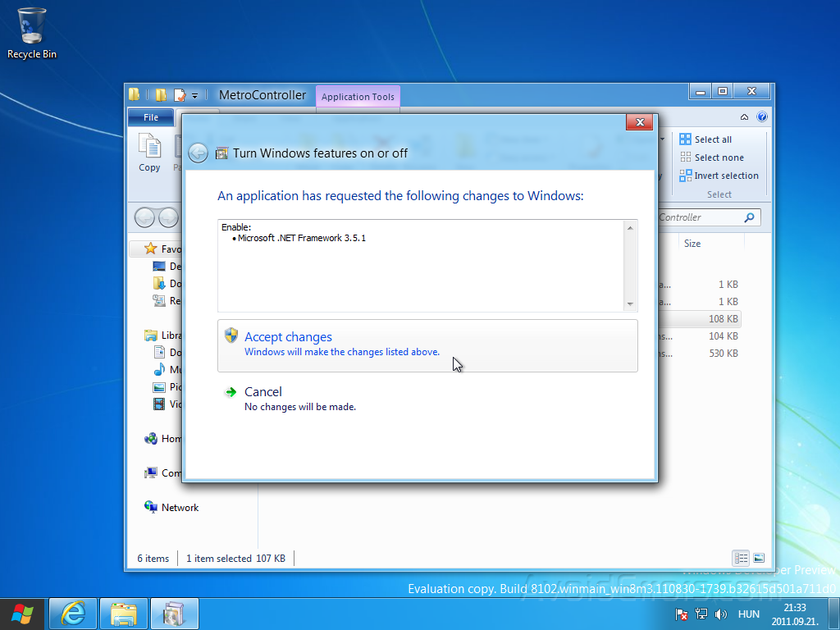Collapse the ribbon with the chevron
840x630 pixels.
tap(742, 116)
